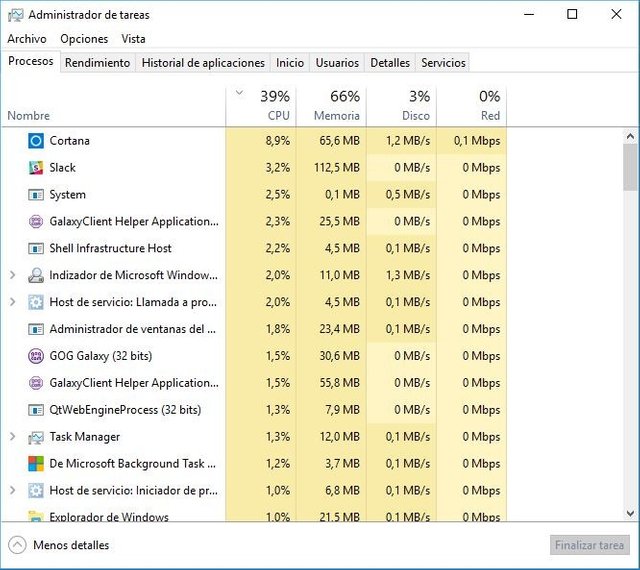Image resolution: width=640 pixels, height=570 pixels.
Task: Click the Explorador de Windows folder icon
Action: (36, 517)
